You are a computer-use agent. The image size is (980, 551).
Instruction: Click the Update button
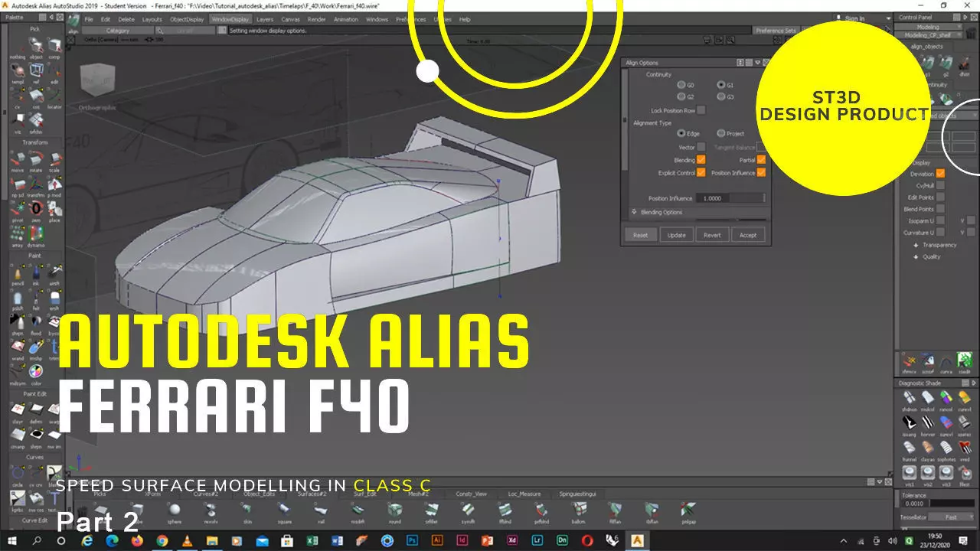pos(677,235)
